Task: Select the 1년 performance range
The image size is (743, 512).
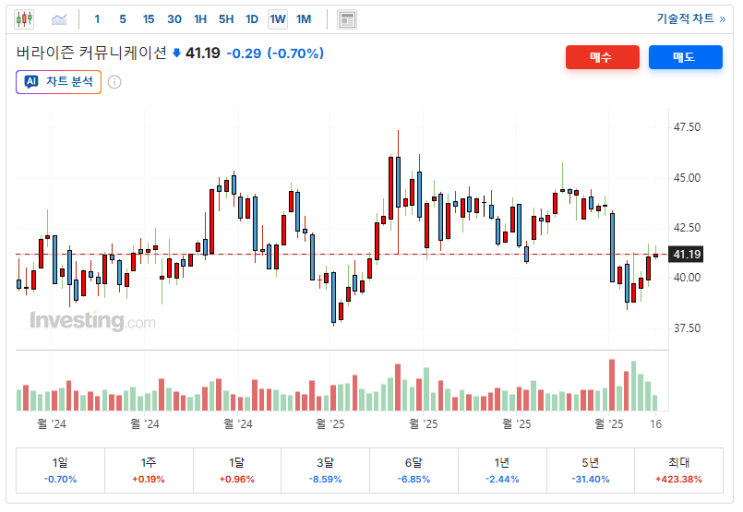Action: (x=502, y=470)
